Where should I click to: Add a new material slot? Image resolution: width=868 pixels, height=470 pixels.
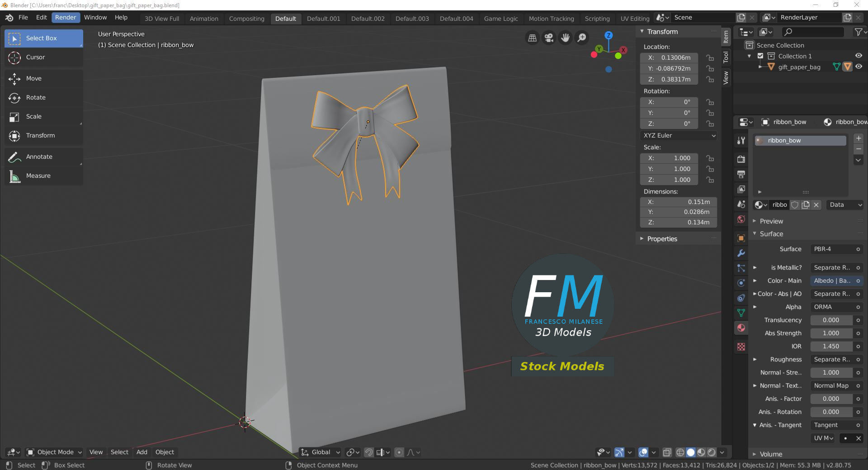pyautogui.click(x=859, y=138)
